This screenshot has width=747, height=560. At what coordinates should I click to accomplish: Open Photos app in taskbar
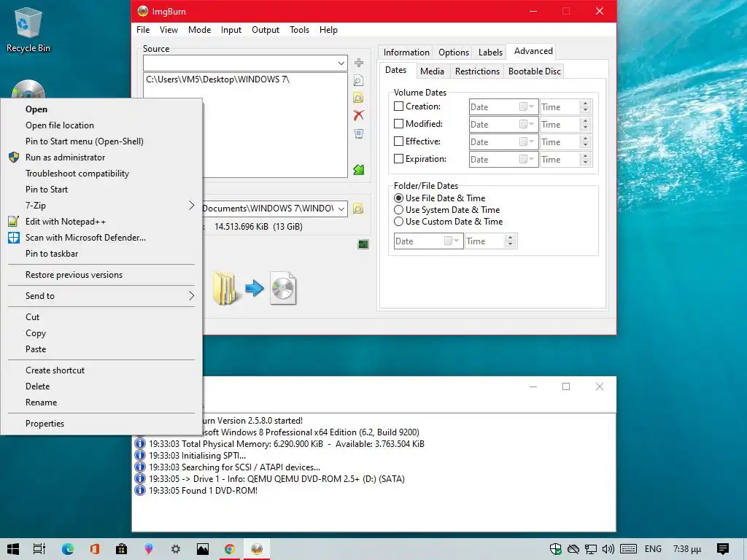pos(203,549)
